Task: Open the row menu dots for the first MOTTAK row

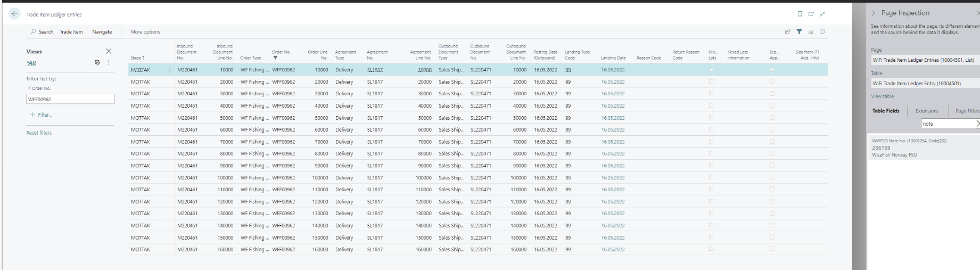Action: 170,70
